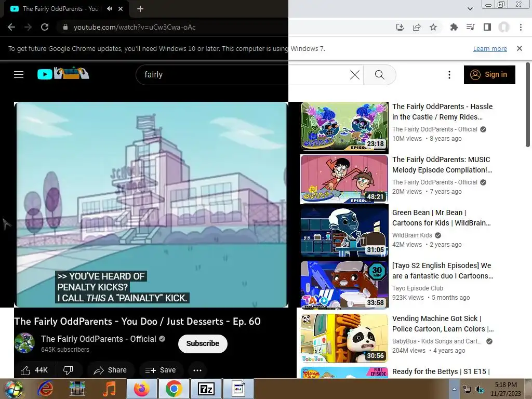Open Vending Machine Got Sick thumbnail

344,338
